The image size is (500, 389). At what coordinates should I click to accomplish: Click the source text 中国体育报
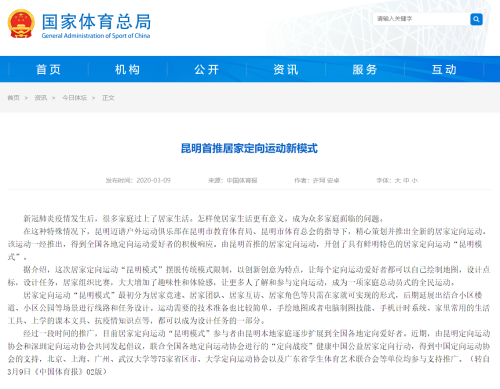242,180
